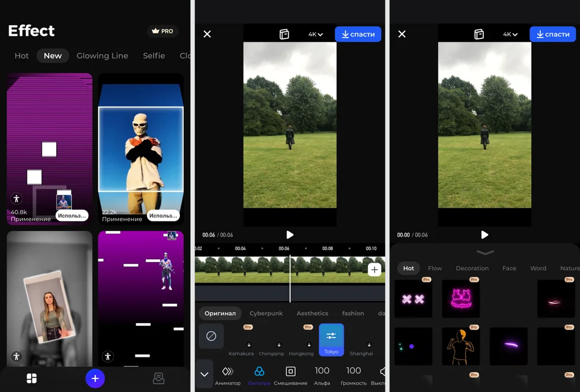The width and height of the screenshot is (580, 392).
Task: Select the no-filter circle-slash option
Action: click(x=211, y=336)
